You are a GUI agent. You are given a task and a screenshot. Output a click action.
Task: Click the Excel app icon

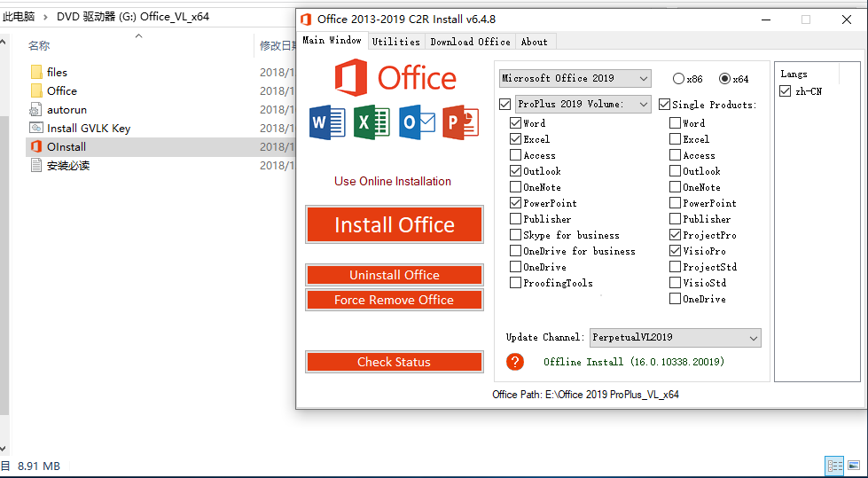click(x=371, y=121)
